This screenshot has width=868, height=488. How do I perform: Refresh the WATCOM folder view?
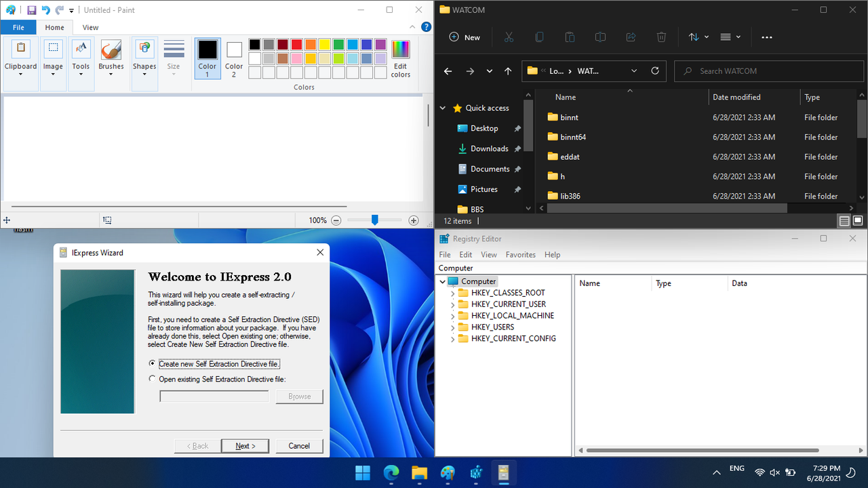(655, 70)
